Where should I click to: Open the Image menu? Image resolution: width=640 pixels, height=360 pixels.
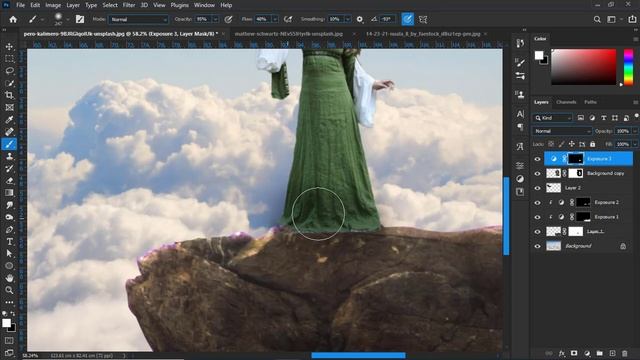[x=53, y=5]
